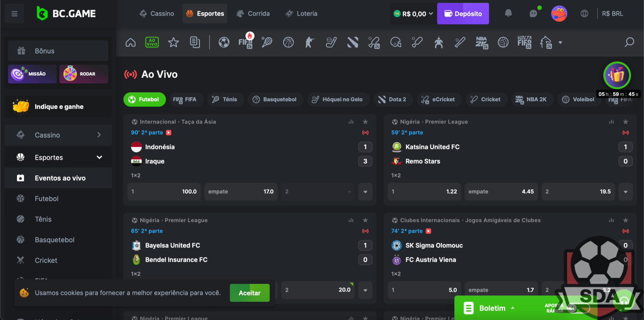Select the soccer ball sport icon
Viewport: 644px width, 320px height.
pyautogui.click(x=224, y=42)
